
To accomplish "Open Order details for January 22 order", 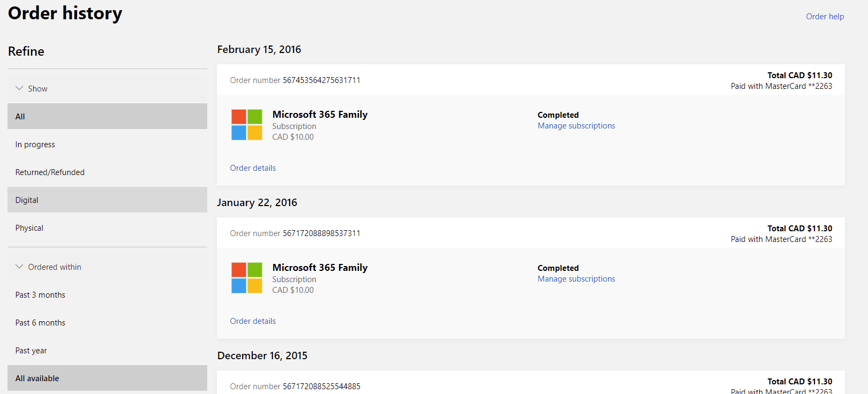I will (253, 321).
